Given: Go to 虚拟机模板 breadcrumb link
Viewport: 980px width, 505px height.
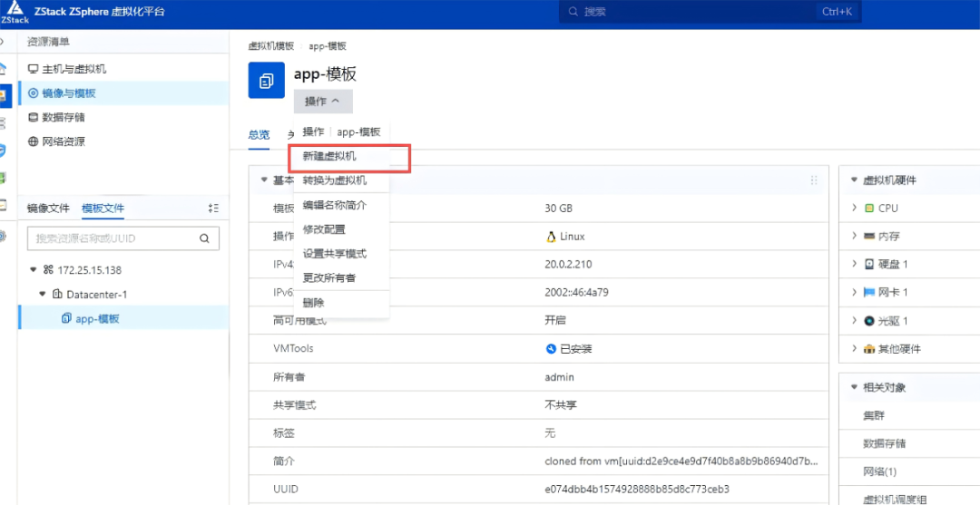Looking at the screenshot, I should (271, 46).
